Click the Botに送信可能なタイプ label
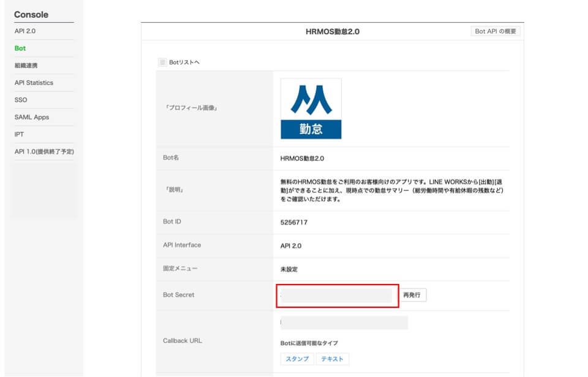Screen dimensions: 588x377 tap(309, 343)
